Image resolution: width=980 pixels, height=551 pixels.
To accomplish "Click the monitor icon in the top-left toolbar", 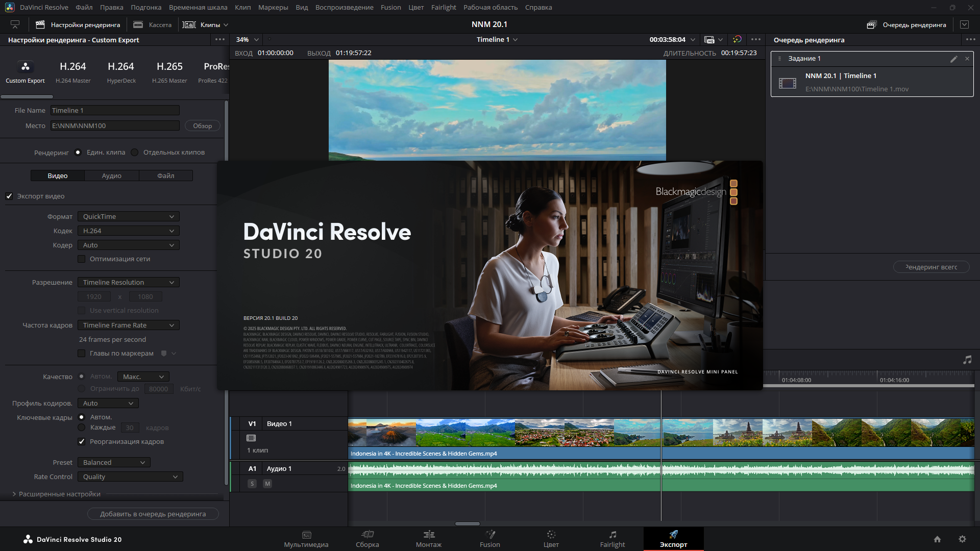I will (x=15, y=24).
